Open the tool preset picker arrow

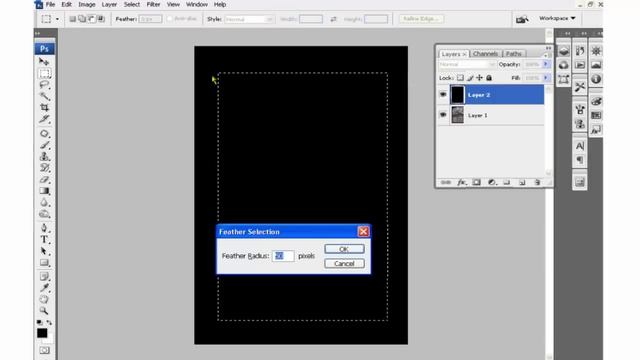coord(57,19)
